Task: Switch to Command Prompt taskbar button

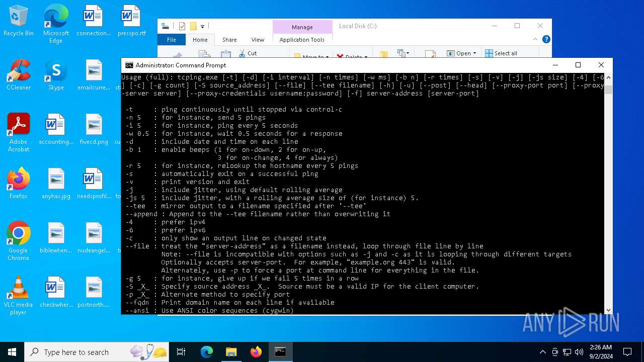Action: (280, 352)
